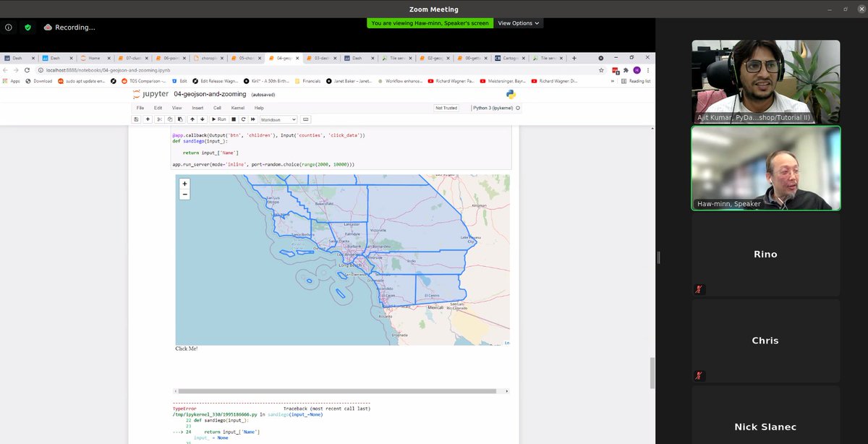Open the Apps bookmarks shortcut
Screen dimensions: 868x444
click(11, 81)
